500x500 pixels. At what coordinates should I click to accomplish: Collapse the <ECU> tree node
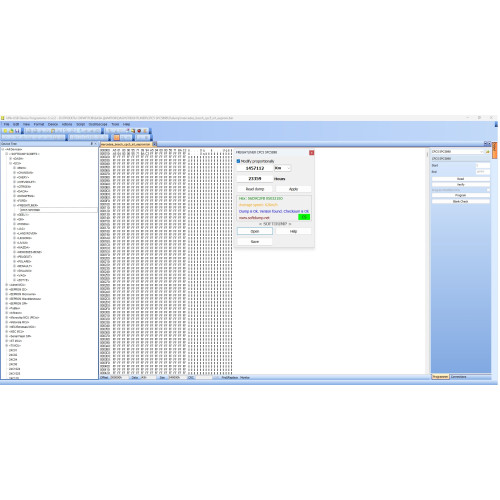[10, 163]
